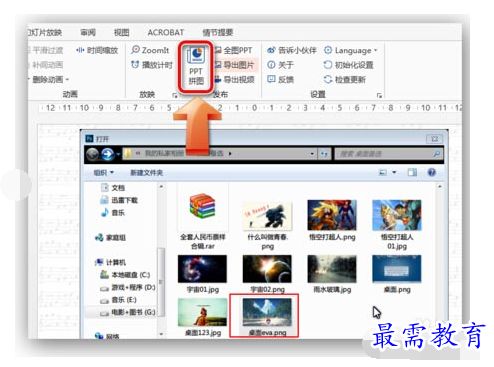Click 导出图片 to export images
The width and height of the screenshot is (494, 367).
pos(235,65)
